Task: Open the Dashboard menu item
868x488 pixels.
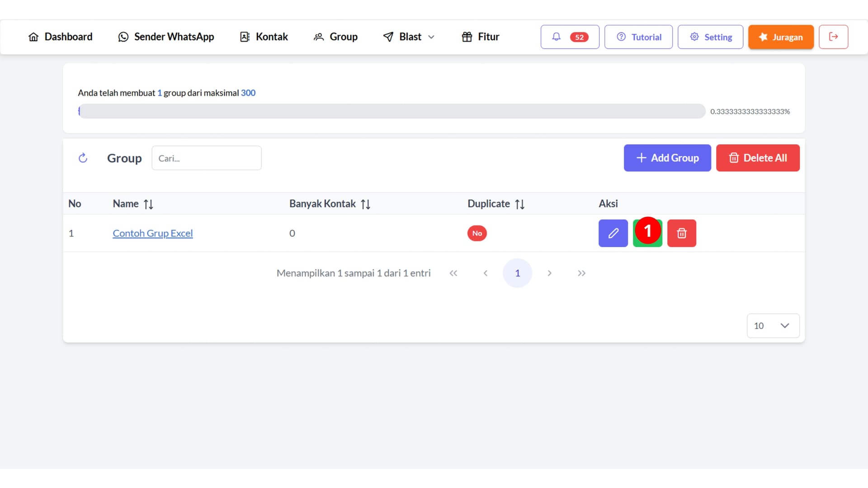Action: tap(60, 37)
